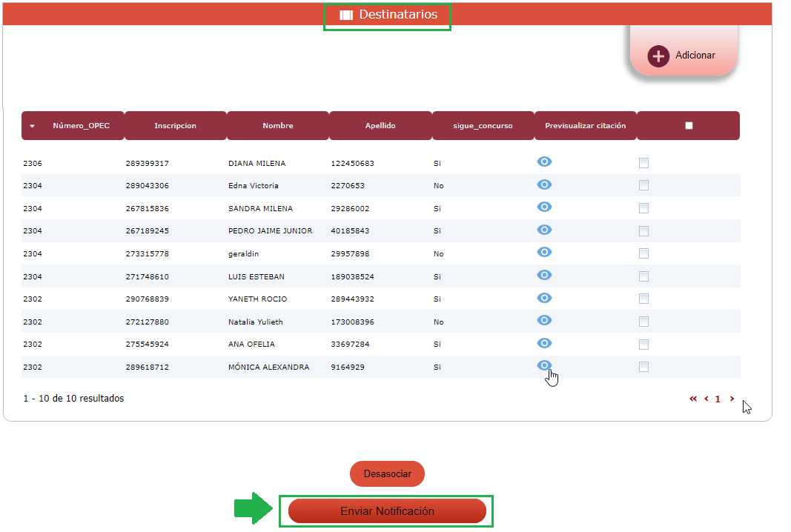
Task: Go to previous results page
Action: [706, 399]
